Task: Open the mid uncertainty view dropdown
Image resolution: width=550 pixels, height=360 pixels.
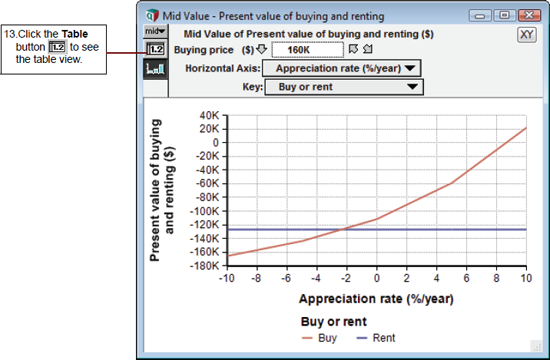Action: pos(155,31)
